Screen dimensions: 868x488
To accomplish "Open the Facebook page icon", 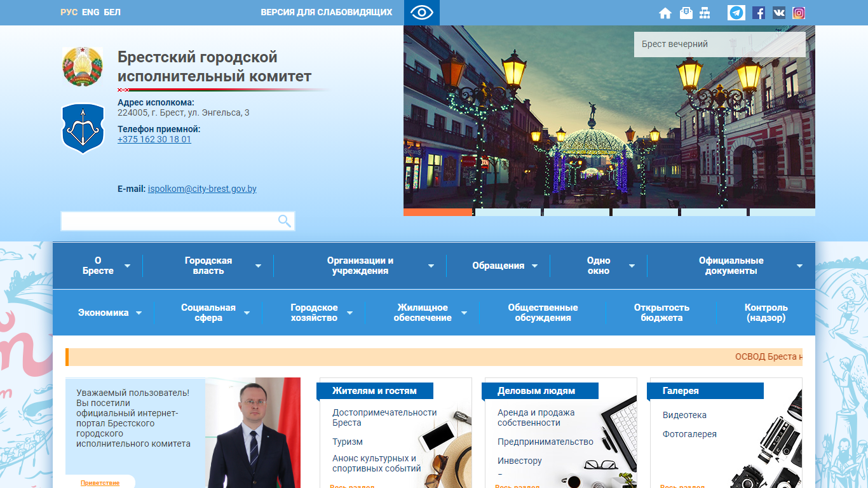I will [x=759, y=13].
